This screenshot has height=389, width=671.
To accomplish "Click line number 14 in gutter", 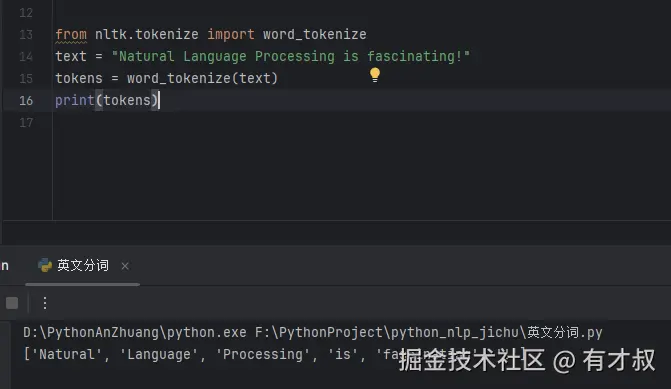I will (26, 56).
